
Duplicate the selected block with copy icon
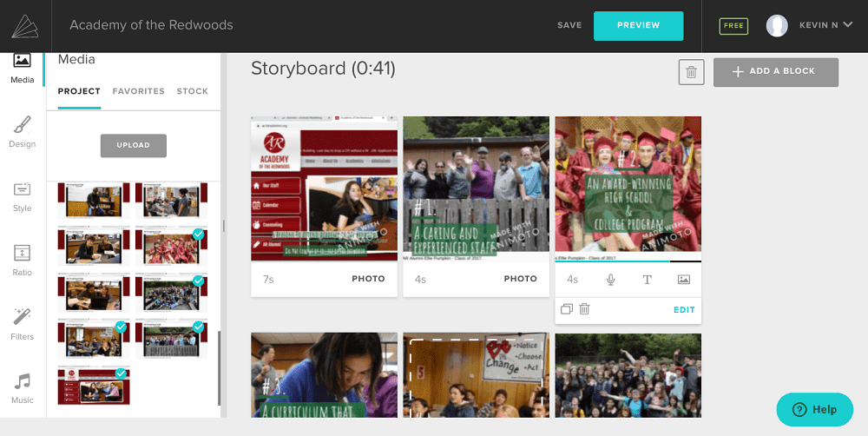coord(566,309)
